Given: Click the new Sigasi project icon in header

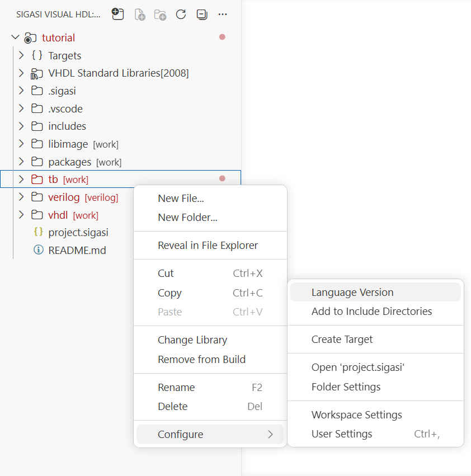Looking at the screenshot, I should (x=118, y=14).
